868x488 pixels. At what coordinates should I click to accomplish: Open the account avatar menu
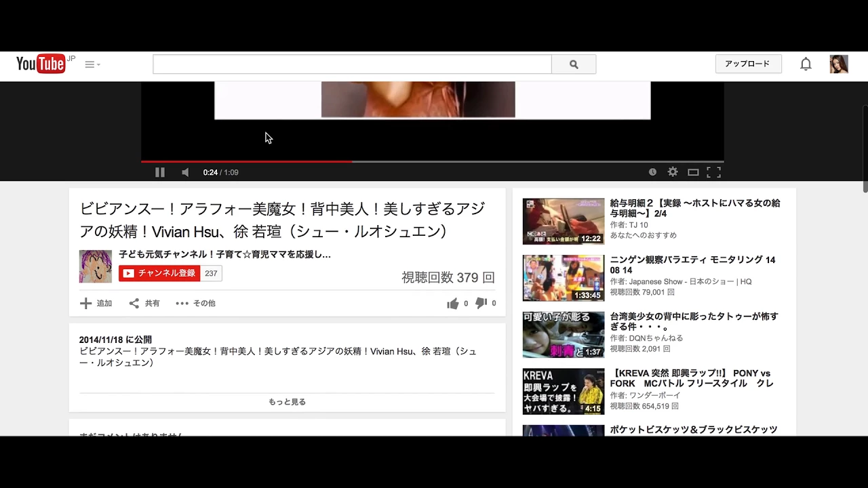coord(839,64)
